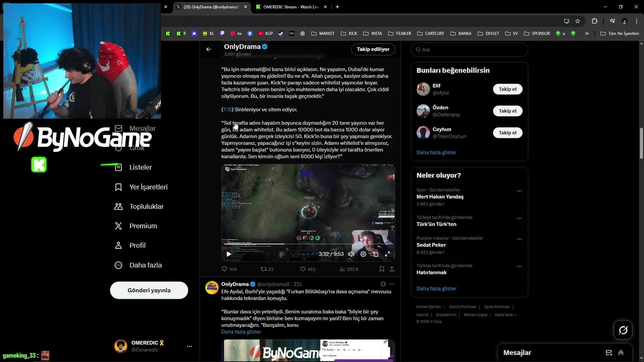Reply to the tweet with 100 comments

point(229,269)
